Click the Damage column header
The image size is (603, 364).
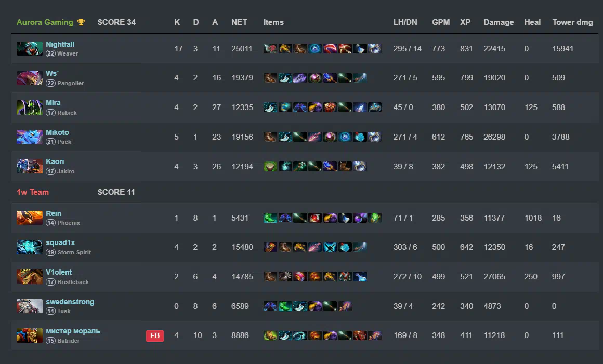[498, 22]
